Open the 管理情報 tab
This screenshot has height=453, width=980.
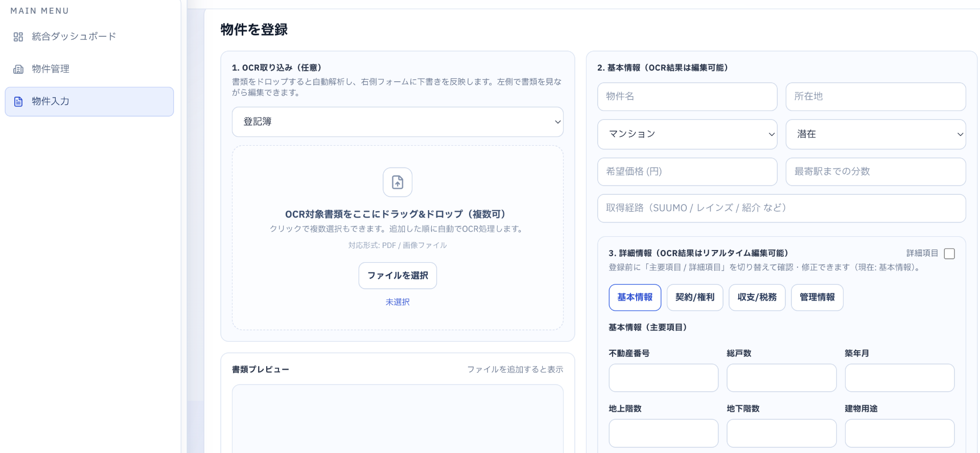tap(817, 298)
